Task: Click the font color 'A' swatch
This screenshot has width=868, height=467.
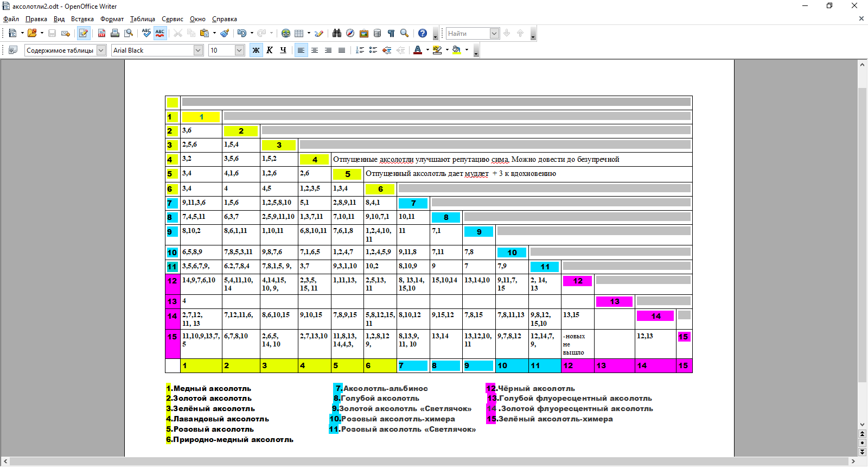Action: coord(417,50)
